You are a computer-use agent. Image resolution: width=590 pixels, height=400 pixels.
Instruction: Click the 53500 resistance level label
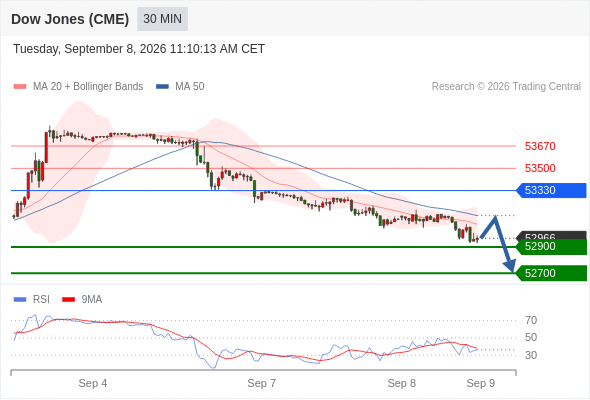click(x=540, y=168)
